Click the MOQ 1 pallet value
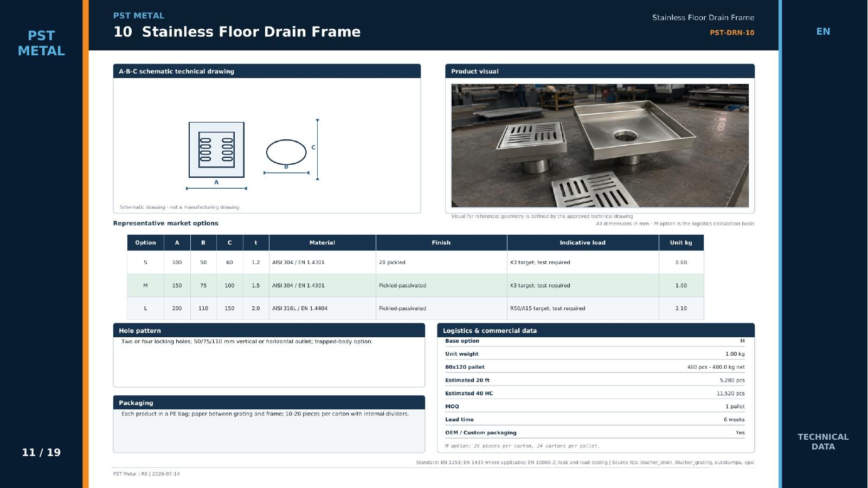 click(x=735, y=407)
